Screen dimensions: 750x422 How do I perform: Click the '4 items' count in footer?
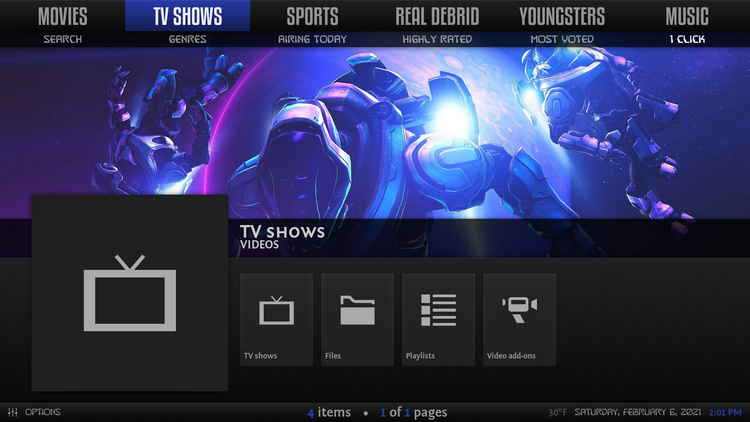[329, 412]
